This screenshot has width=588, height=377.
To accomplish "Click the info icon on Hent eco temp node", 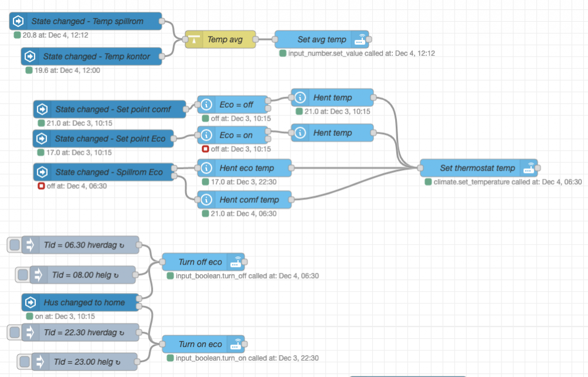I will [206, 168].
